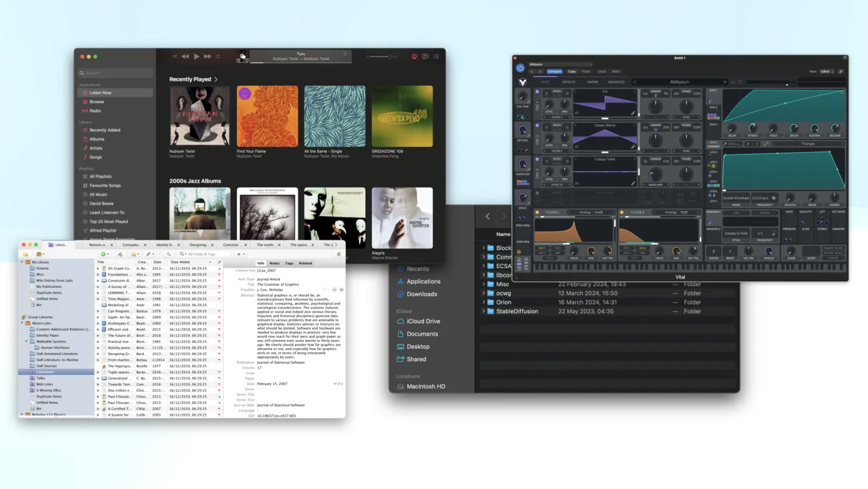Open Songs in the Music library
Screen dimensions: 868x489
pos(115,157)
